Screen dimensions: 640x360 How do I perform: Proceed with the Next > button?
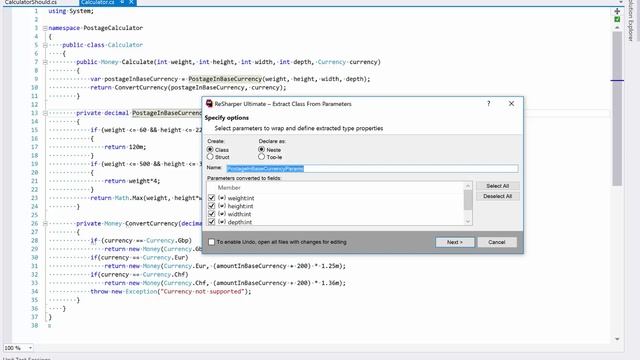455,242
